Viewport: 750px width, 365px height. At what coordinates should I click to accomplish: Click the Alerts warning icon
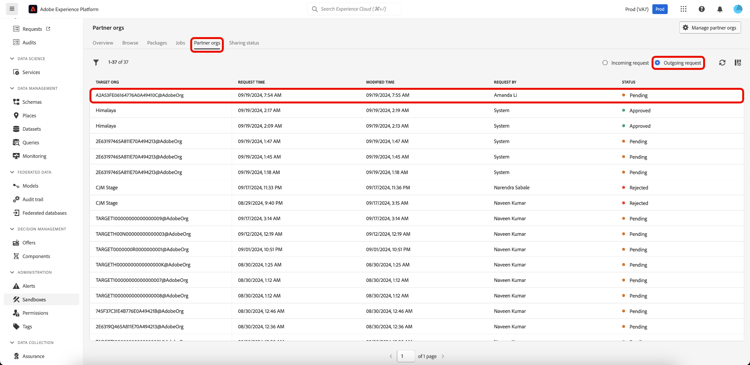point(16,286)
